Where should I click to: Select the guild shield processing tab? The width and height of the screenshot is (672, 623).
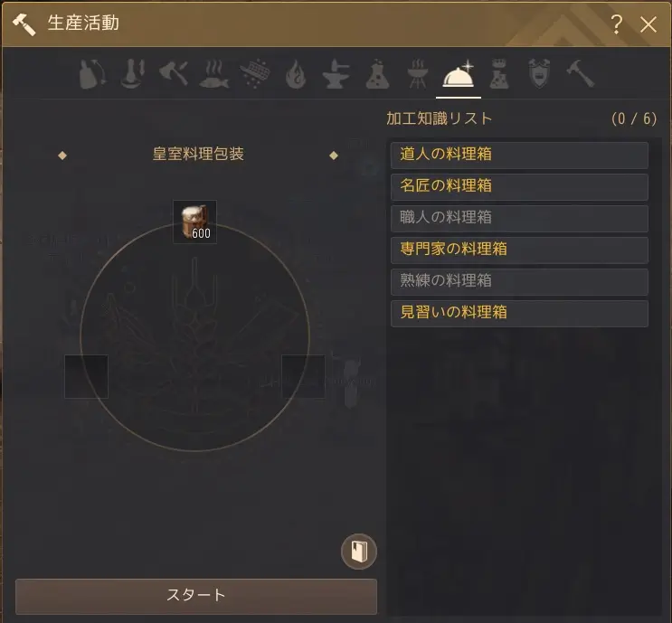(x=539, y=74)
